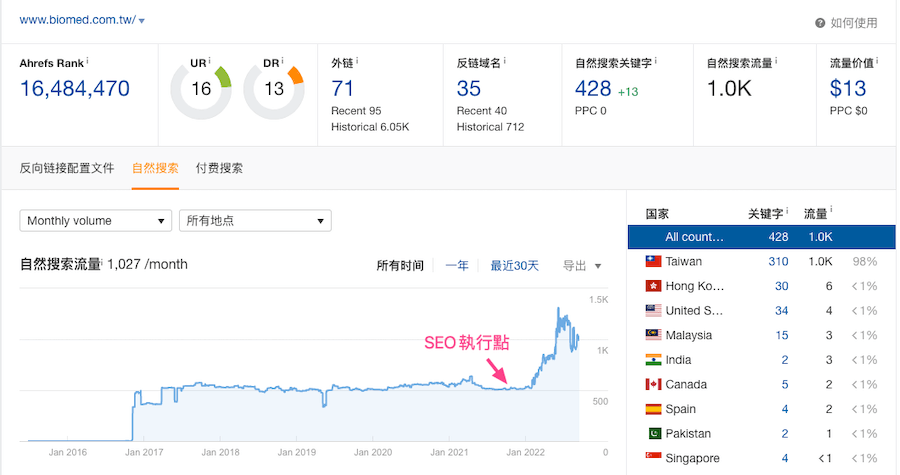900x475 pixels.
Task: Open Malaysia's 15 keywords link
Action: pos(782,335)
